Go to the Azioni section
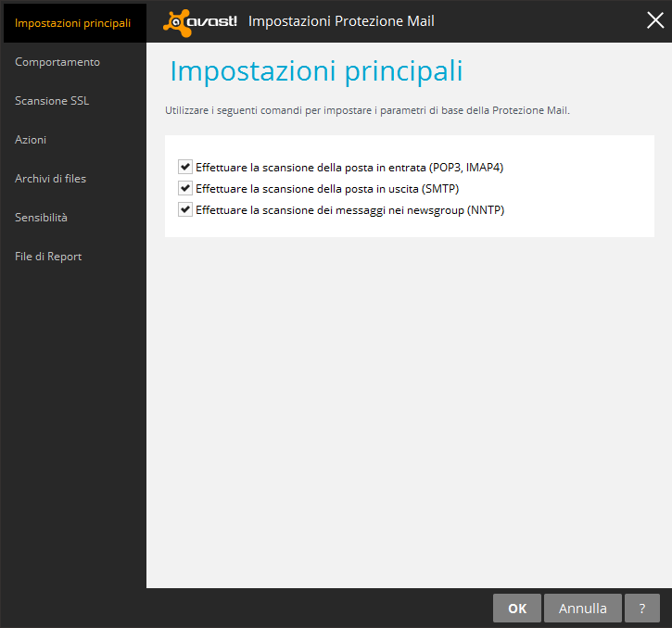This screenshot has height=628, width=672. pos(31,140)
